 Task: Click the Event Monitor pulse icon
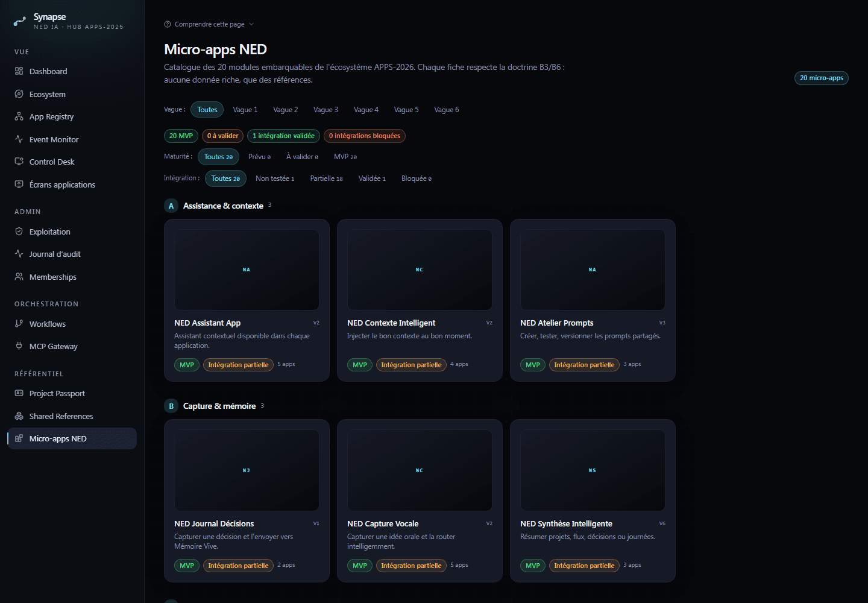[19, 139]
